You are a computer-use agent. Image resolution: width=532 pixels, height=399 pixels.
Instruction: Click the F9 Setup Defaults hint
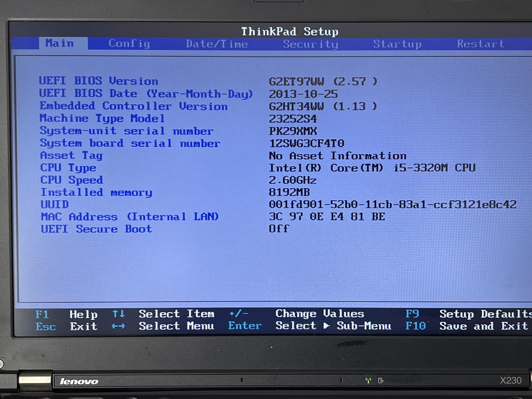pos(468,314)
